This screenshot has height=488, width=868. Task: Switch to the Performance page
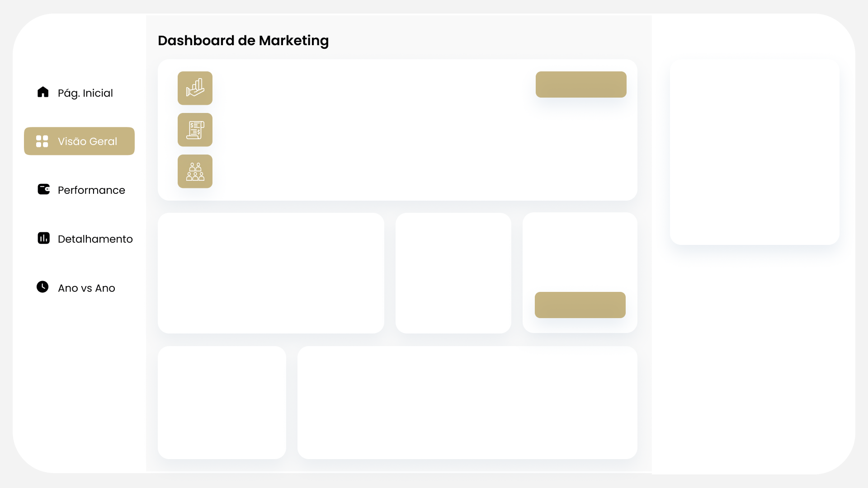[91, 190]
